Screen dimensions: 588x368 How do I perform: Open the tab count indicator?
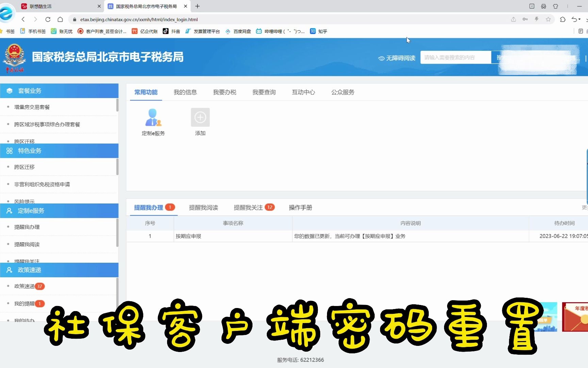tap(532, 6)
